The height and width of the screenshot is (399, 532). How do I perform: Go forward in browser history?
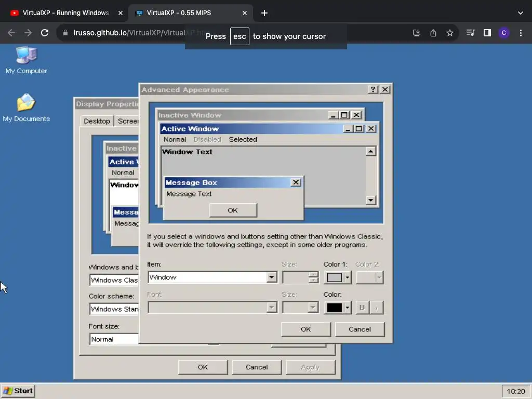28,33
